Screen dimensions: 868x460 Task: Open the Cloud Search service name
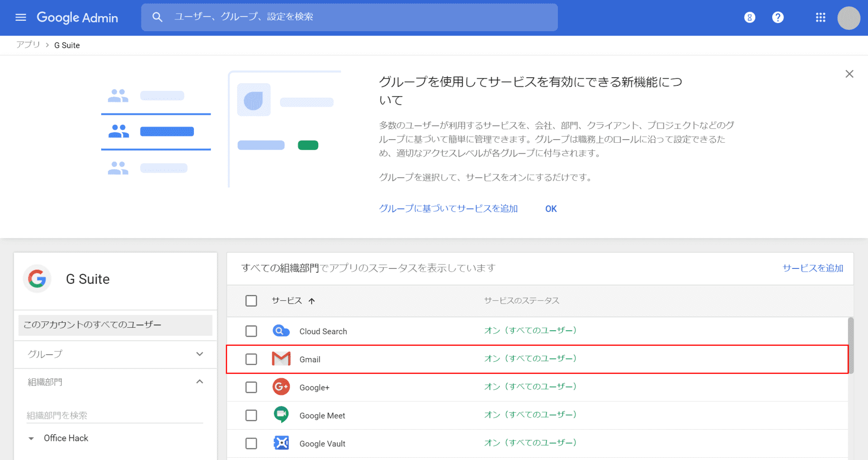[323, 331]
